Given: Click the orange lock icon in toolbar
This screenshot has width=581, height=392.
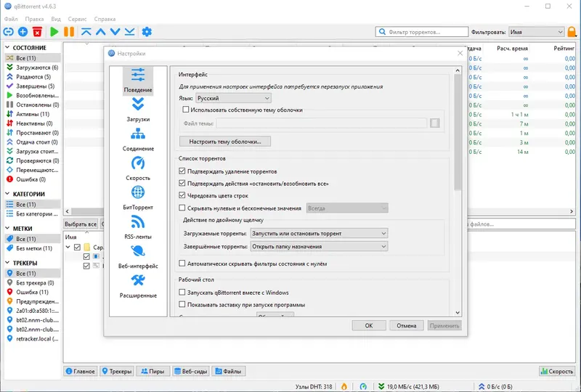Looking at the screenshot, I should (572, 32).
